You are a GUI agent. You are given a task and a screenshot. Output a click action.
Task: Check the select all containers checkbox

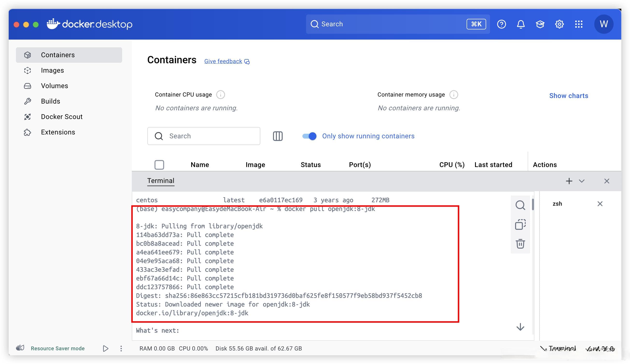159,165
